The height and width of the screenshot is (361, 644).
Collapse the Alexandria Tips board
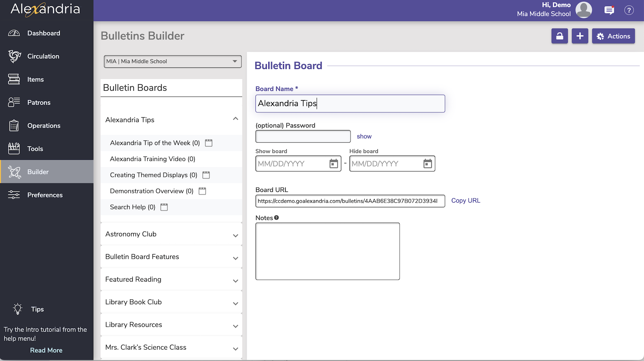click(x=235, y=118)
